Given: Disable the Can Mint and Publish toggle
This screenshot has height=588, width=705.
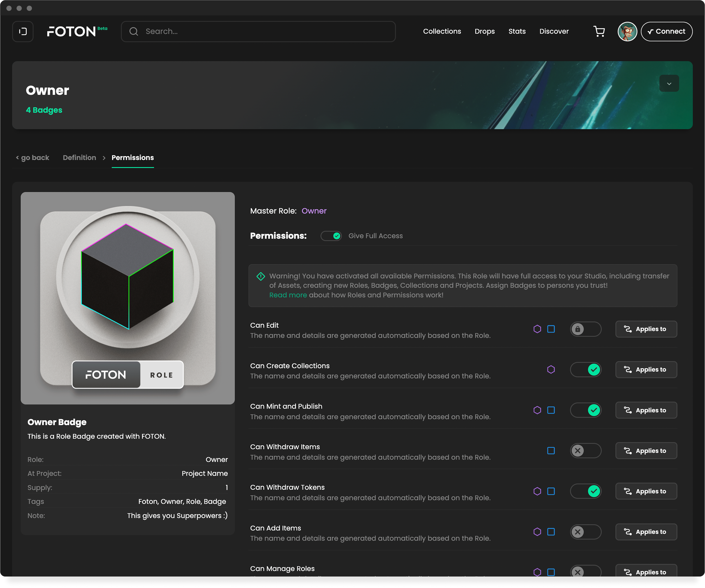Looking at the screenshot, I should pos(586,410).
